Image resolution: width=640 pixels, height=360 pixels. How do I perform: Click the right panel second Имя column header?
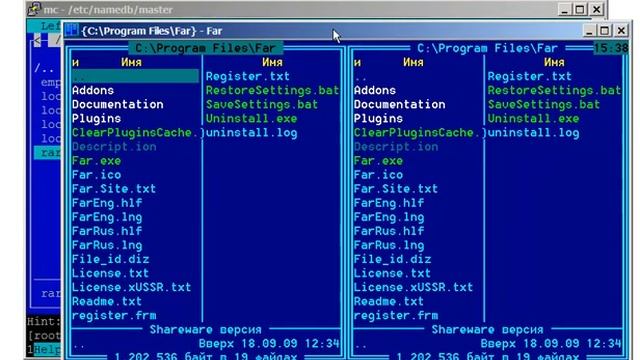click(x=554, y=62)
